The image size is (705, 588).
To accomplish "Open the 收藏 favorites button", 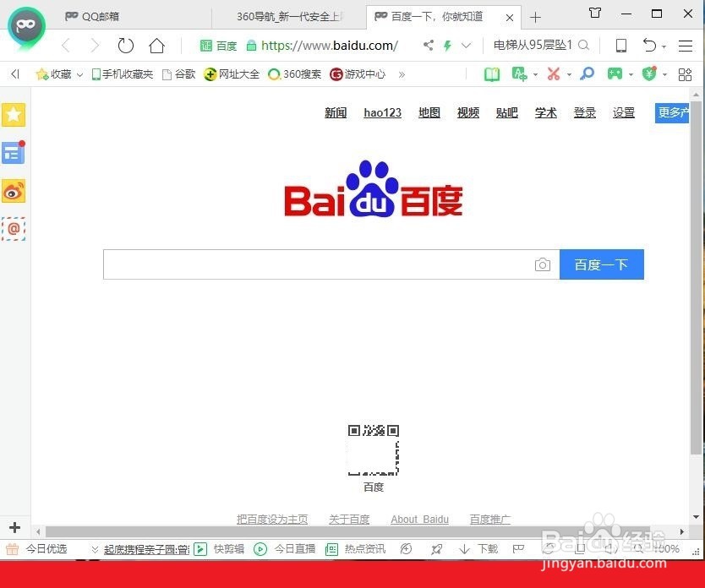I will (53, 74).
